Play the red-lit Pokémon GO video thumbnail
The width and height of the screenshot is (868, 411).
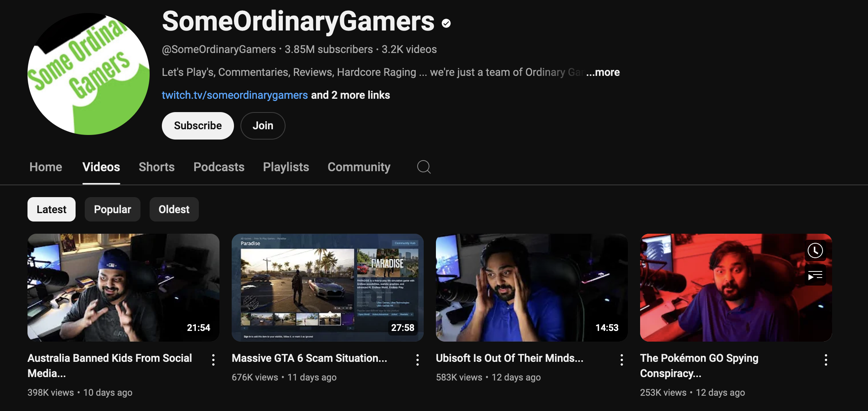(x=736, y=287)
